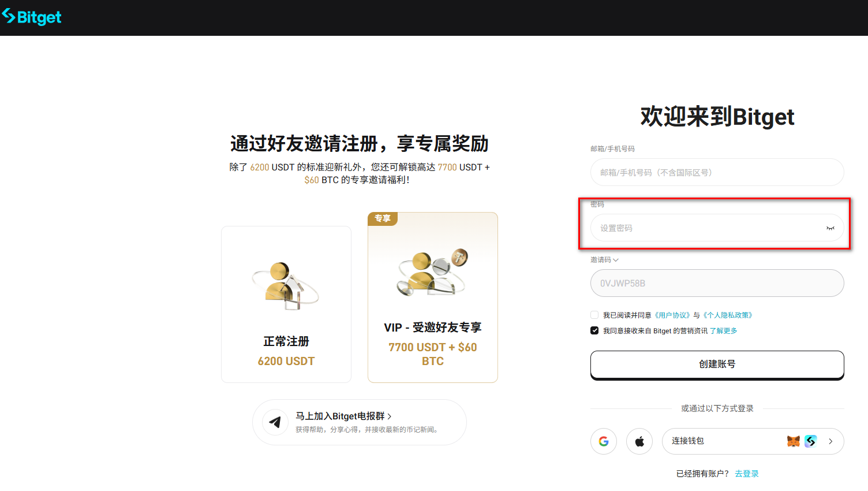The width and height of the screenshot is (868, 491).
Task: Click the Bitget logo in header
Action: 32,17
